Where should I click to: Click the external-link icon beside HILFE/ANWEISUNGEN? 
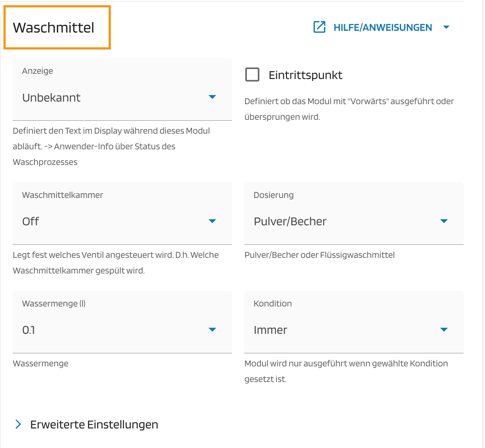pyautogui.click(x=319, y=27)
